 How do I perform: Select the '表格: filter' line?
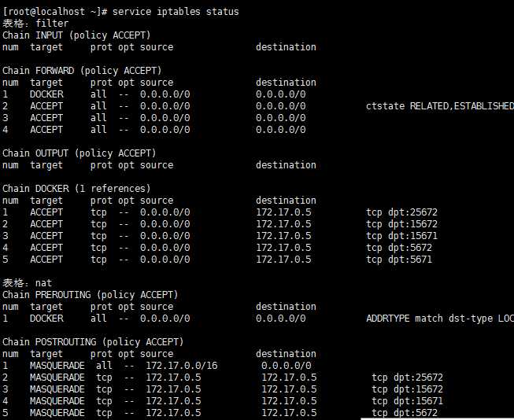pyautogui.click(x=35, y=24)
